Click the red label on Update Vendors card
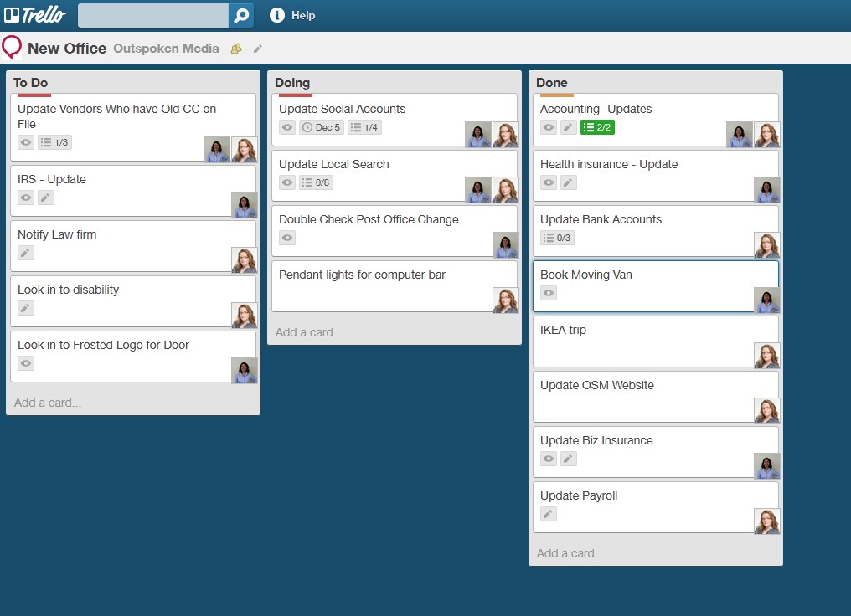The height and width of the screenshot is (616, 851). [x=34, y=95]
